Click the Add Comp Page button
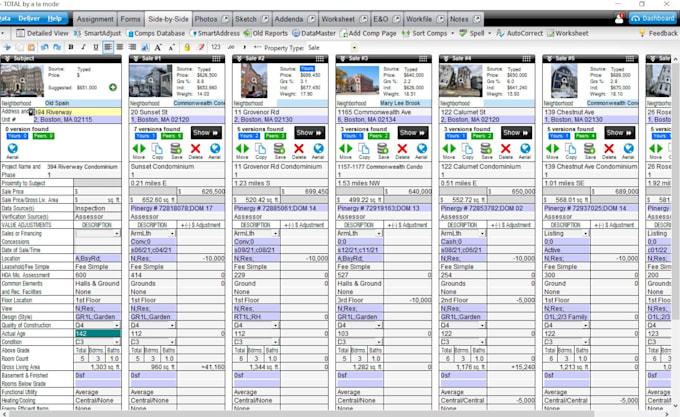The image size is (680, 417). click(x=368, y=33)
